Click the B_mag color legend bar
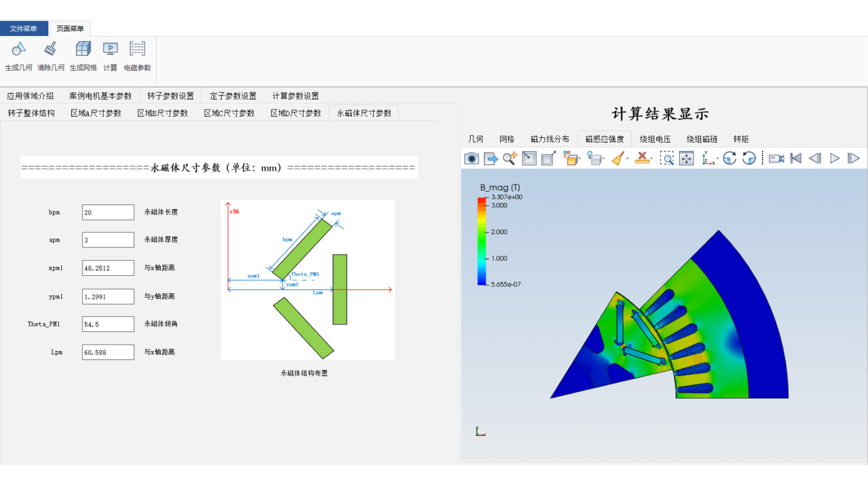The image size is (868, 485). [x=482, y=241]
